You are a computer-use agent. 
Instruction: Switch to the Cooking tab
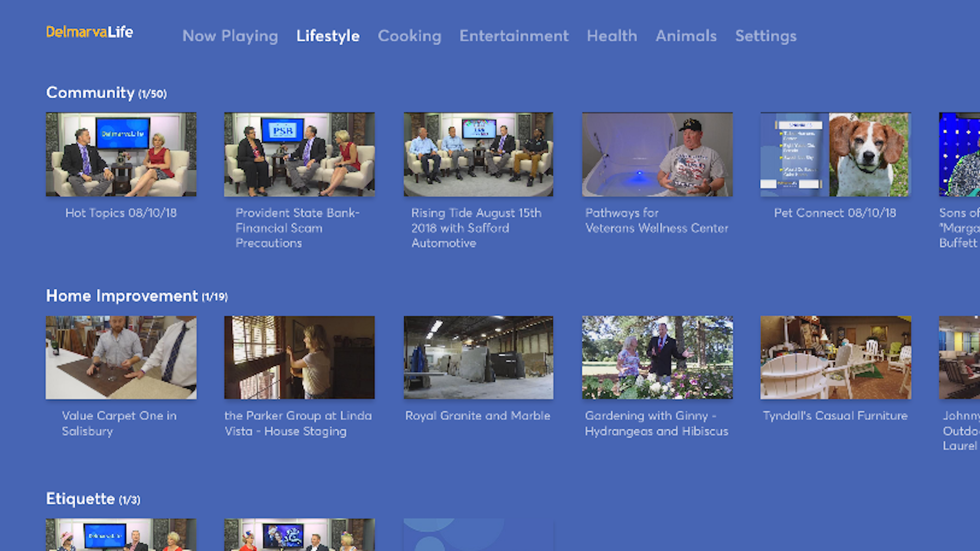click(409, 36)
